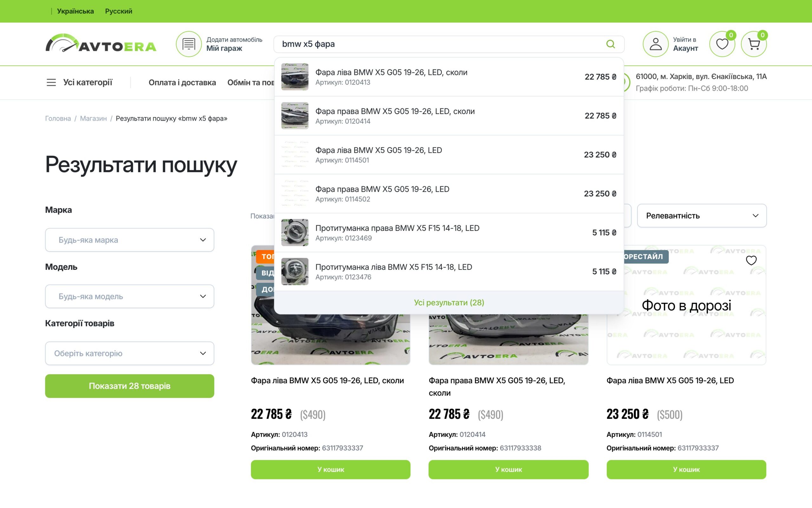Image resolution: width=812 pixels, height=508 pixels.
Task: Click Додати автомобіль Мій гараж text
Action: [234, 44]
